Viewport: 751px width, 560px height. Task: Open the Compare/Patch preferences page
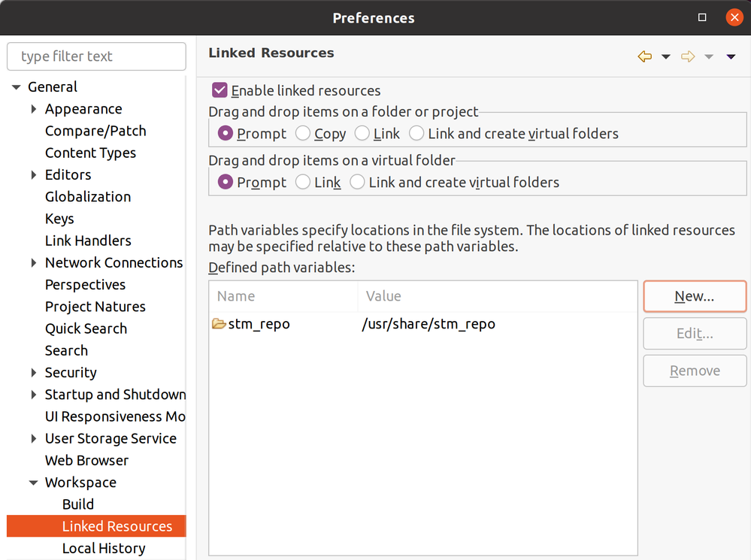coord(95,131)
